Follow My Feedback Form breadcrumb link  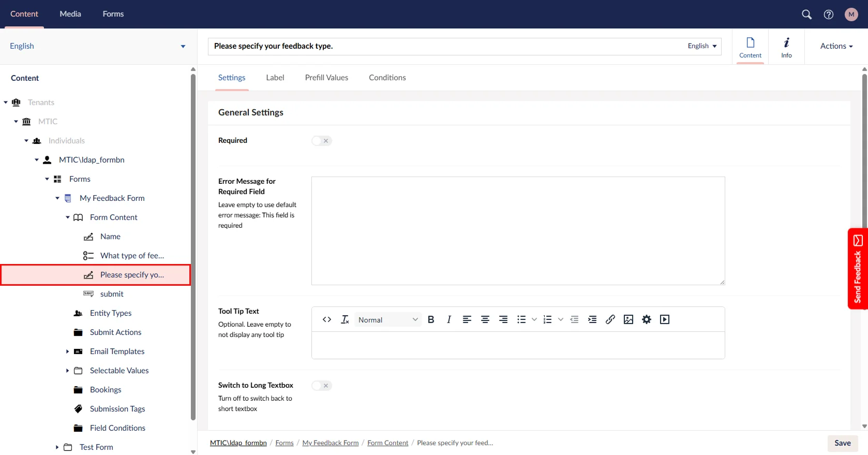tap(330, 443)
